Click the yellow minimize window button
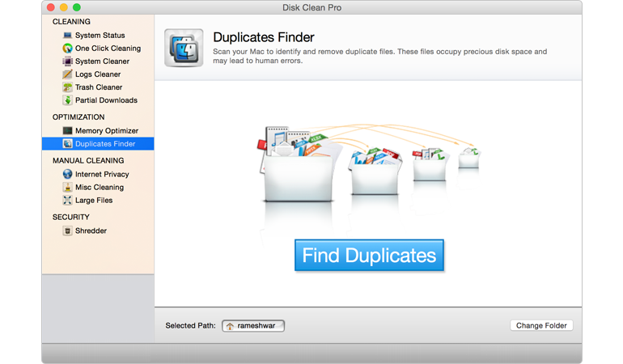The image size is (623, 364). (63, 7)
